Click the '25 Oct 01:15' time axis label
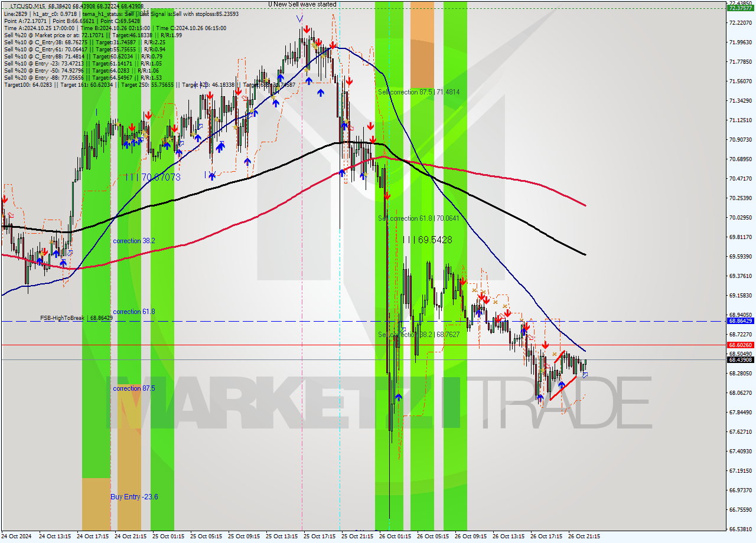This screenshot has width=756, height=543. 168,537
